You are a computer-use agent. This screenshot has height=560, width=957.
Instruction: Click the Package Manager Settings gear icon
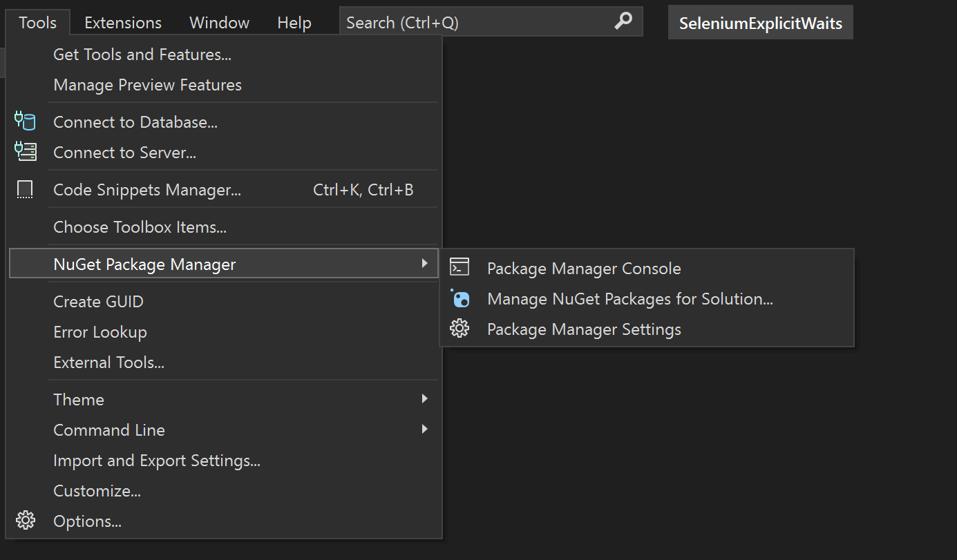click(459, 329)
